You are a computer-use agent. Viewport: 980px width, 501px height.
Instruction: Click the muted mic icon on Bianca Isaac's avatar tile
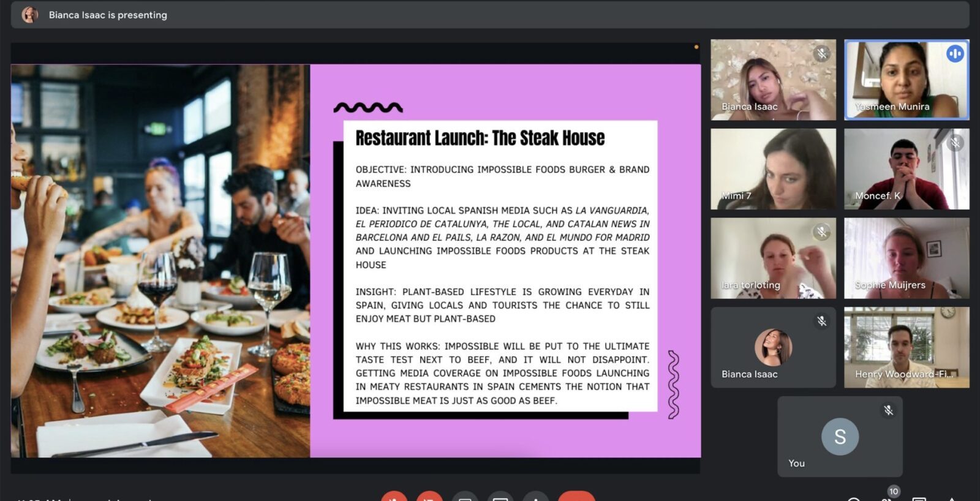pos(822,321)
